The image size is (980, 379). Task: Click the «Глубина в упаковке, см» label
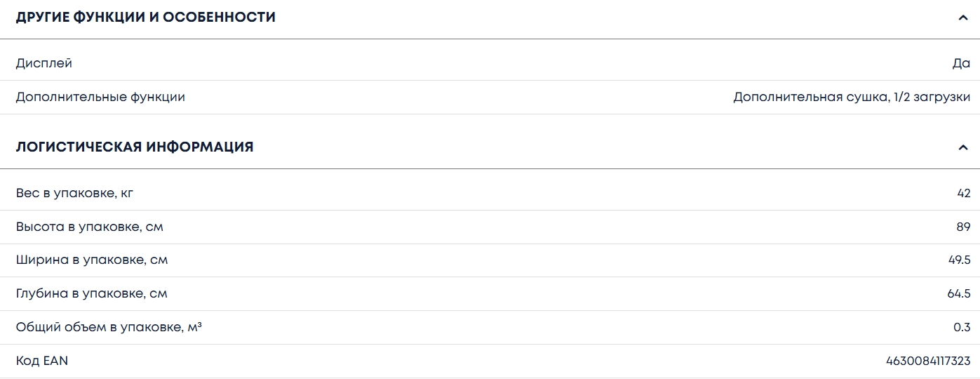click(x=92, y=293)
